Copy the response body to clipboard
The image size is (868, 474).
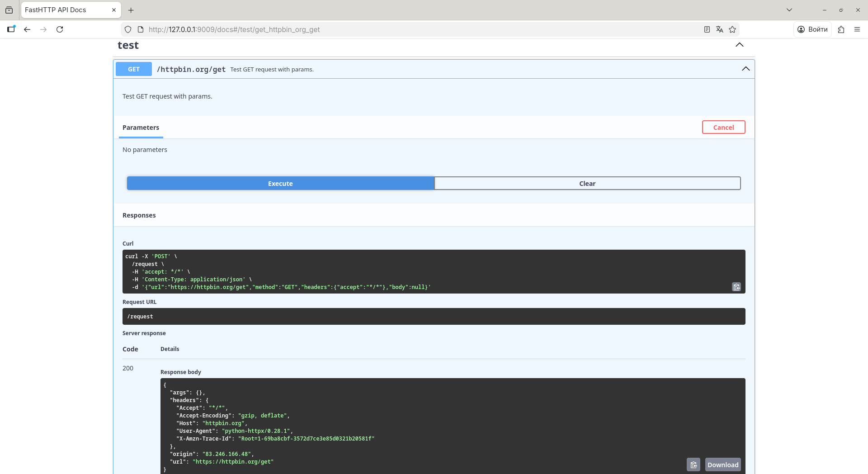tap(693, 465)
